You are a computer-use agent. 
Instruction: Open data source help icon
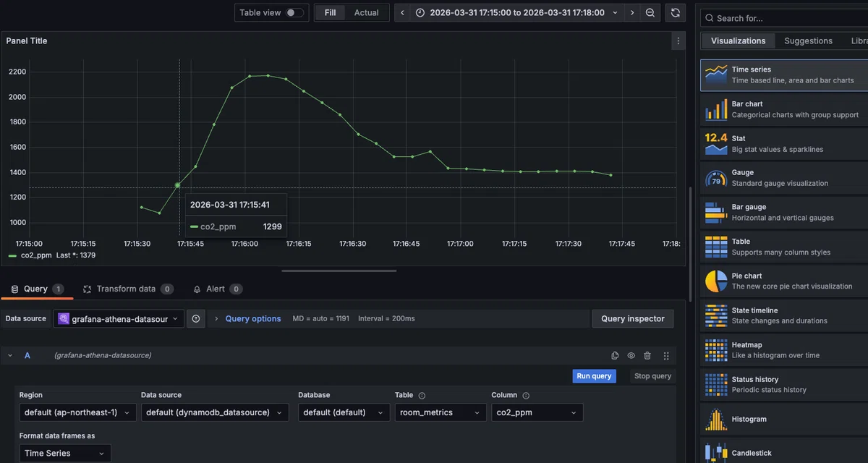196,319
